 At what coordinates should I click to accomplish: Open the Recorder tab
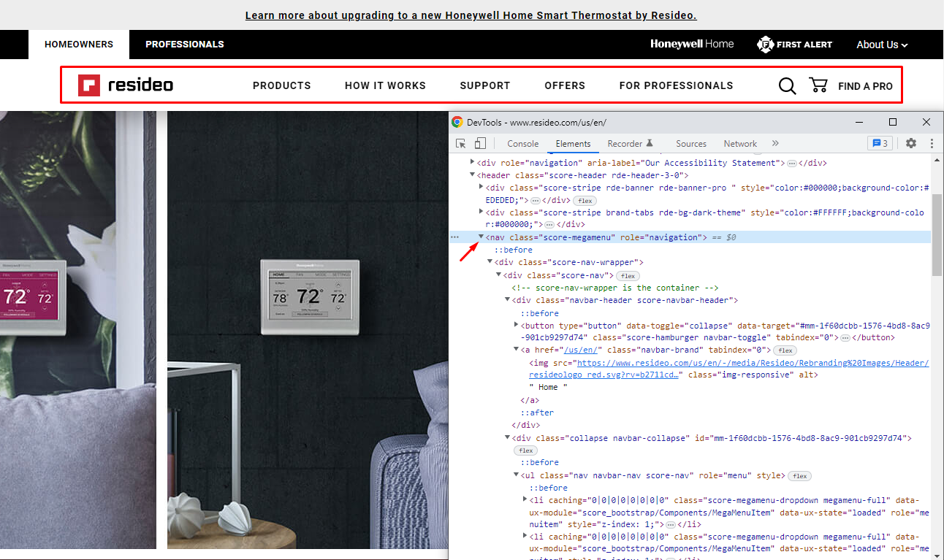click(x=630, y=144)
